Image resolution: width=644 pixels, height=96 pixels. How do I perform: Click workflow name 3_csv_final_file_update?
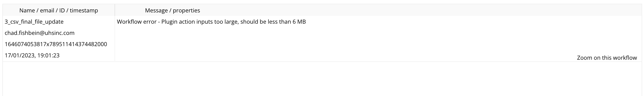point(34,22)
